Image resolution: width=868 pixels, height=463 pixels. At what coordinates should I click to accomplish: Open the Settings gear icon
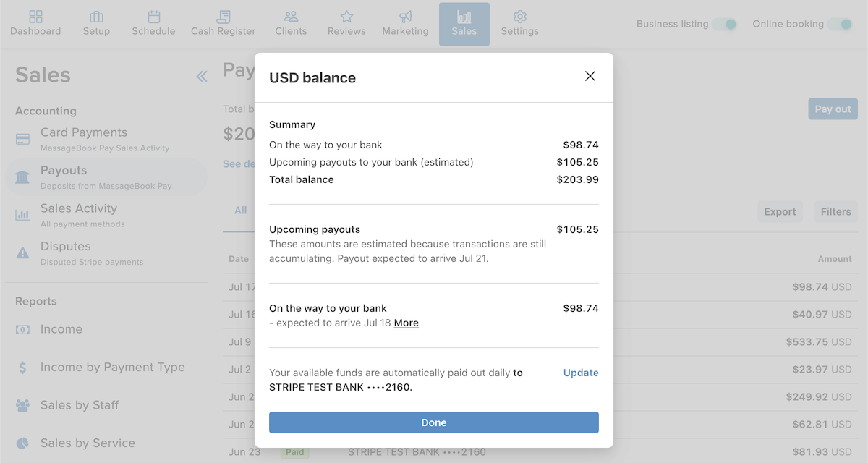point(519,17)
